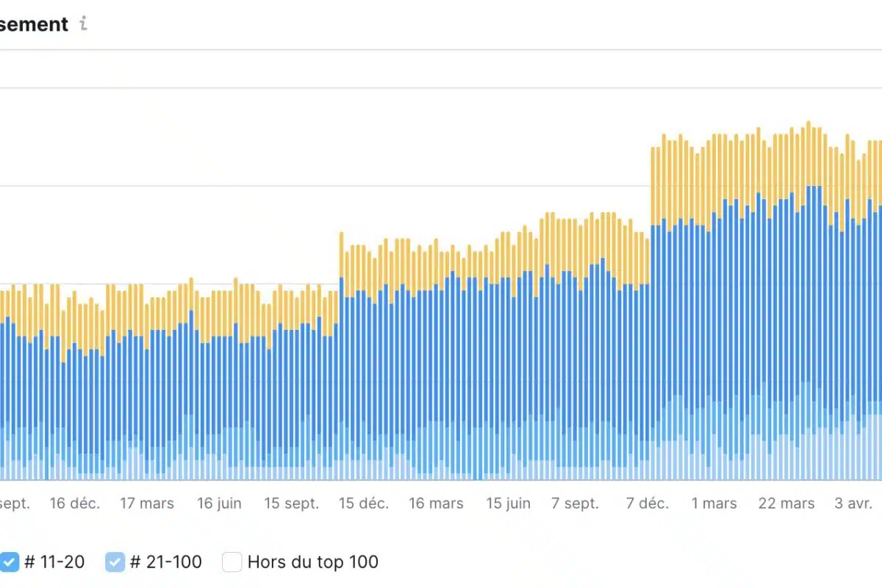
Task: Click the "# 21-100" legend label text
Action: point(165,562)
